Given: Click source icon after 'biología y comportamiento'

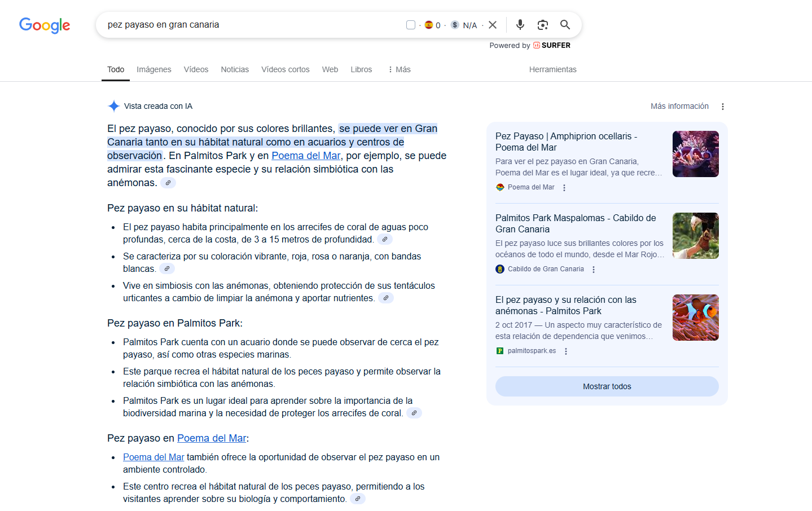Looking at the screenshot, I should 358,499.
